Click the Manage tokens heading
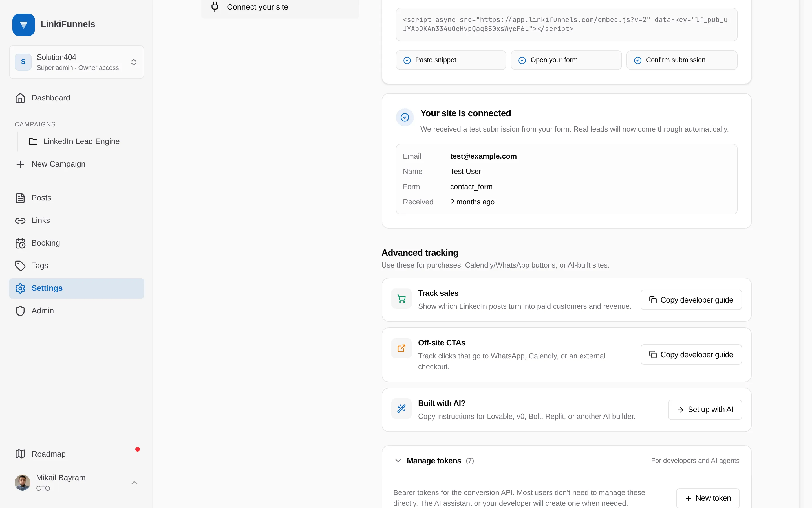Image resolution: width=812 pixels, height=508 pixels. pos(434,461)
